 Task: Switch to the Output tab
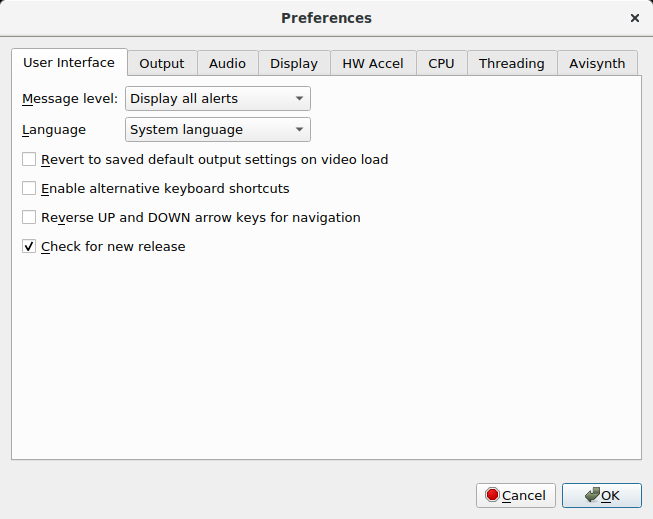[x=162, y=63]
